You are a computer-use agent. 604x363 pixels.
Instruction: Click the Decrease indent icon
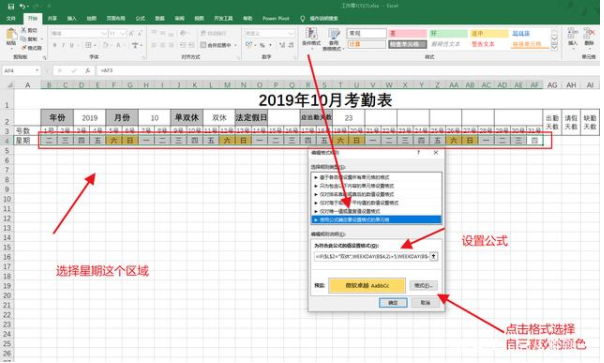[183, 45]
